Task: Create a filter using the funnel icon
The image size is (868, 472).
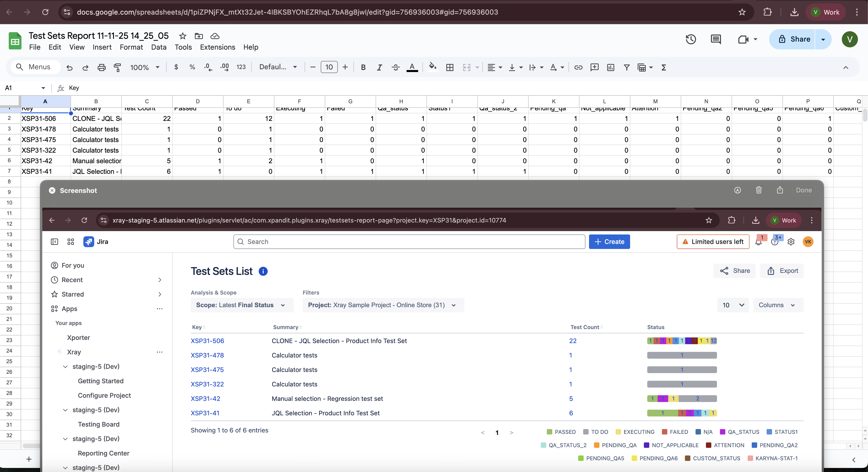Action: (626, 68)
